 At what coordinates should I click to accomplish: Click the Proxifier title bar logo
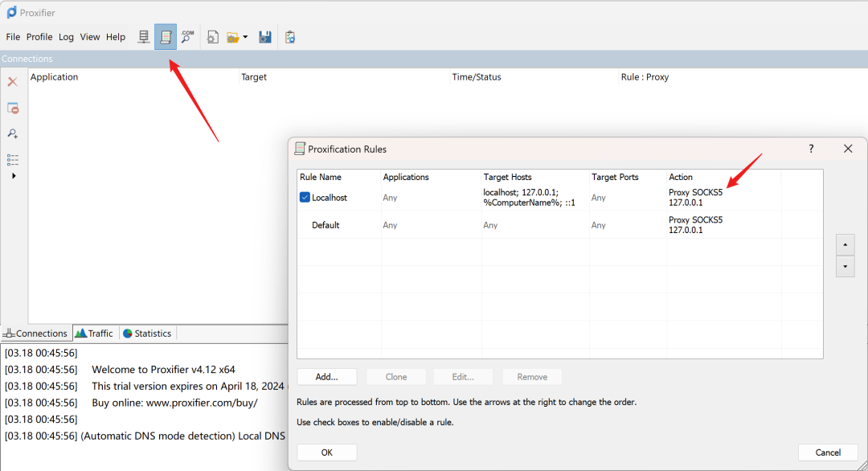(x=11, y=12)
